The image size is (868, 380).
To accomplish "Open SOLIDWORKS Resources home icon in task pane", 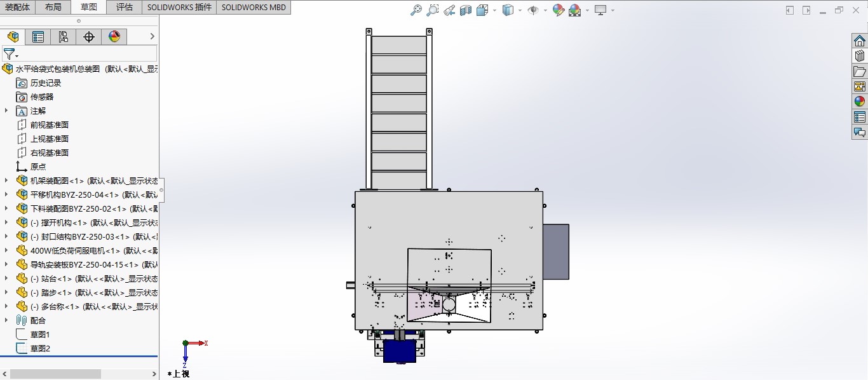I will coord(860,41).
